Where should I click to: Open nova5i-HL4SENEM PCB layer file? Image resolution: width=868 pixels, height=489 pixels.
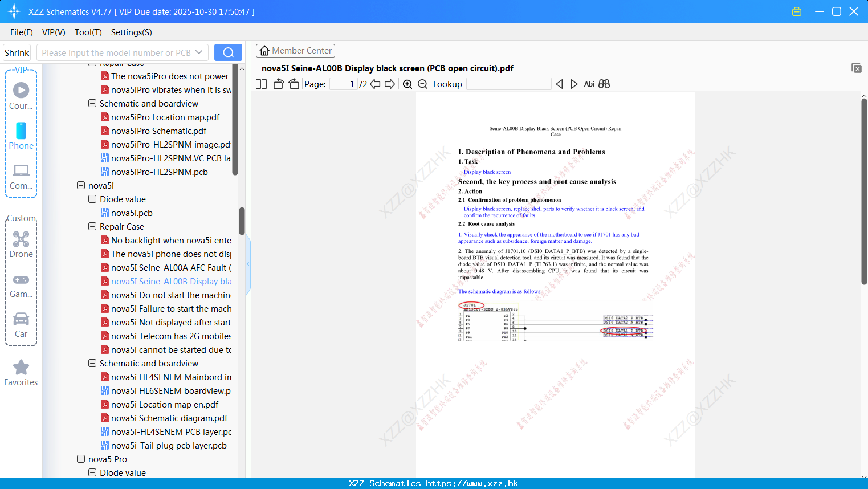coord(171,431)
